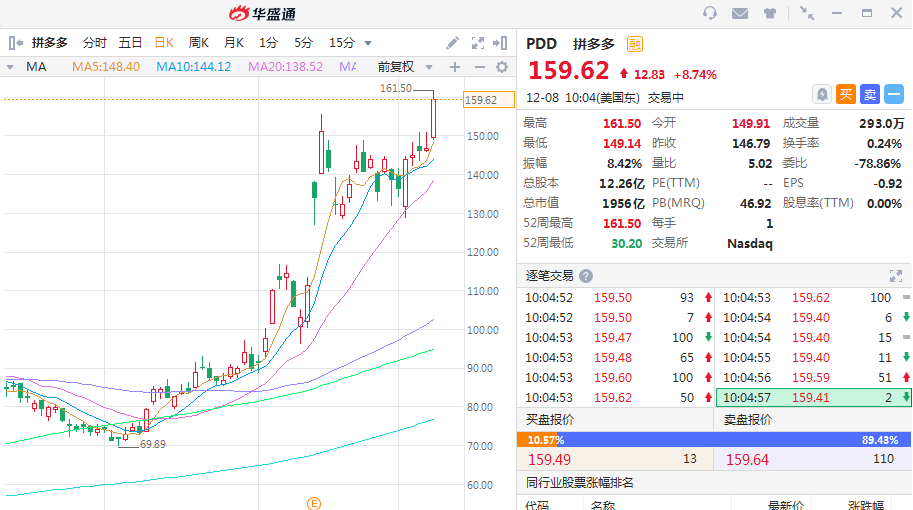Expand chart to full screen
Screen dimensions: 913x510
tap(477, 43)
